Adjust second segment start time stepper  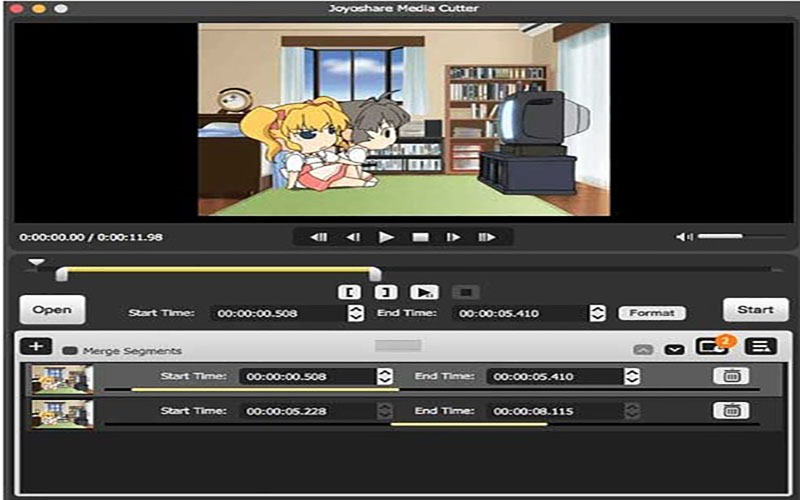(x=385, y=411)
